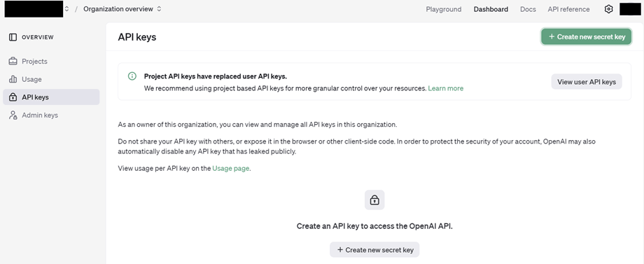Open Admin keys in the sidebar
This screenshot has width=644, height=264.
click(51, 116)
